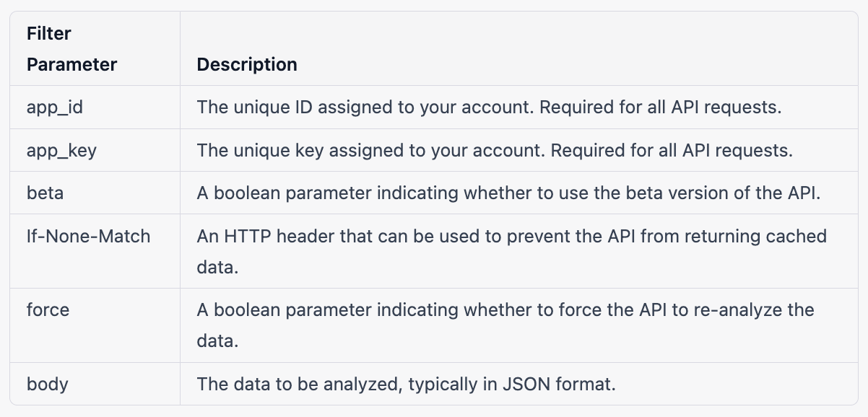Click the Filter Parameter column header
The width and height of the screenshot is (868, 417).
[x=71, y=49]
